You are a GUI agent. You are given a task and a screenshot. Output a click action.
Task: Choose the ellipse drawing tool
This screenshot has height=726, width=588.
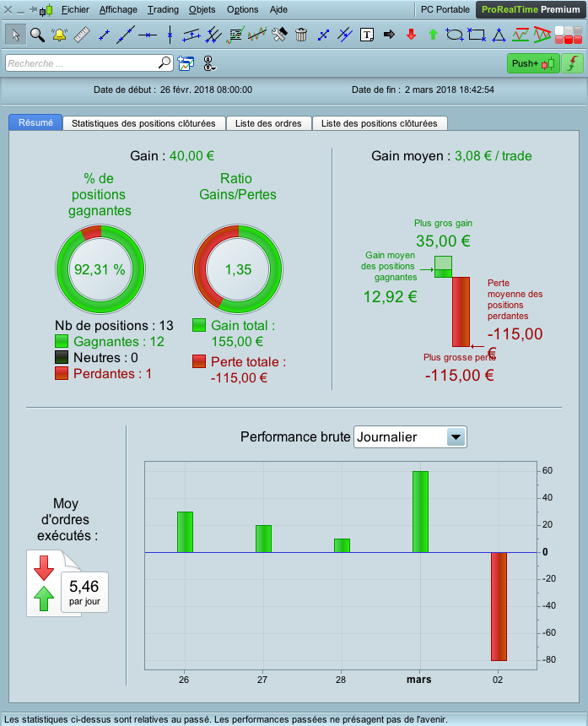(455, 35)
